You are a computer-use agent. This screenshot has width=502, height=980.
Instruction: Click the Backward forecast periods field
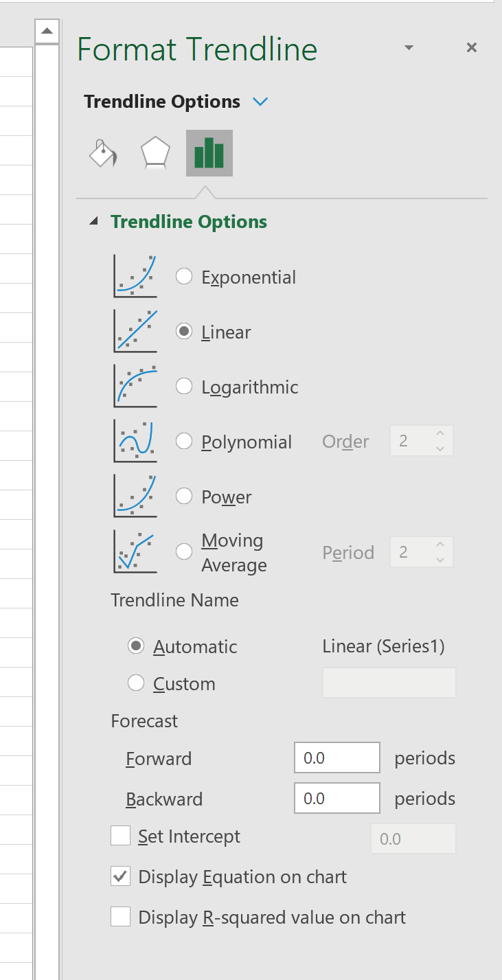[x=337, y=798]
